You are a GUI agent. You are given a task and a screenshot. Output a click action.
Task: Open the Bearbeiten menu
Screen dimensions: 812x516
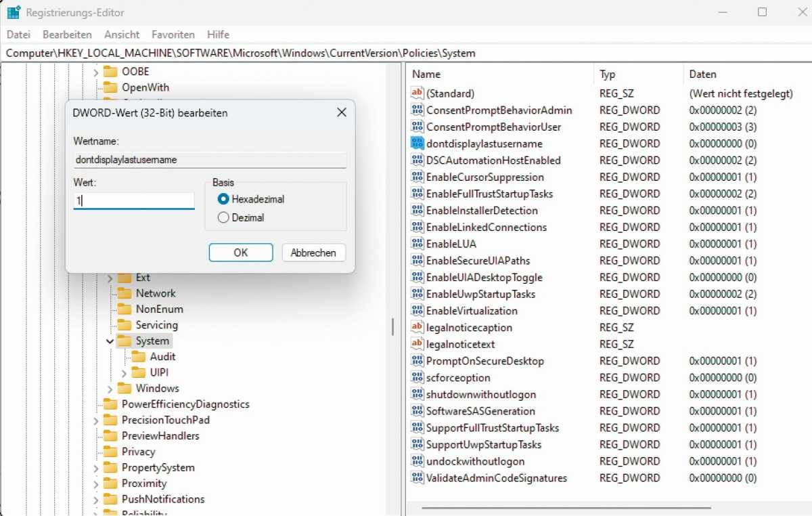click(67, 35)
